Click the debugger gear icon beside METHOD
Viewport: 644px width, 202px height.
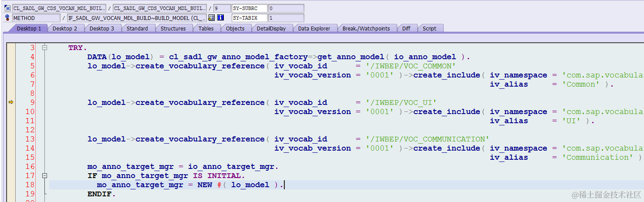(7, 18)
